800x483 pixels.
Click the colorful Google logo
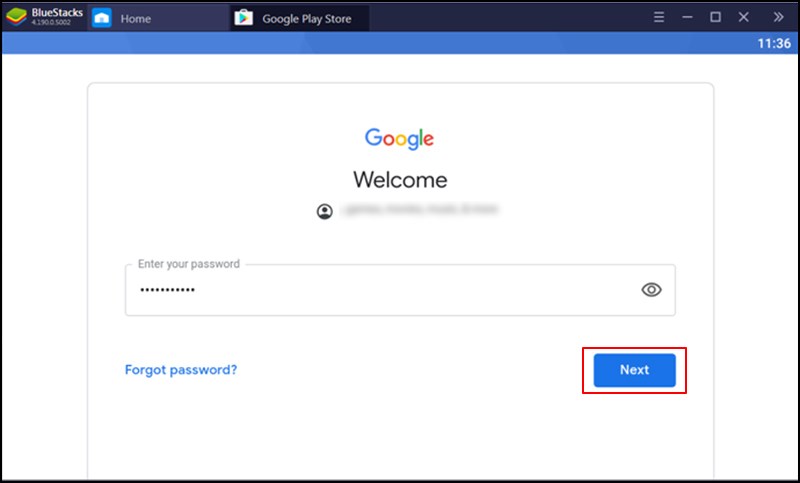click(x=399, y=139)
